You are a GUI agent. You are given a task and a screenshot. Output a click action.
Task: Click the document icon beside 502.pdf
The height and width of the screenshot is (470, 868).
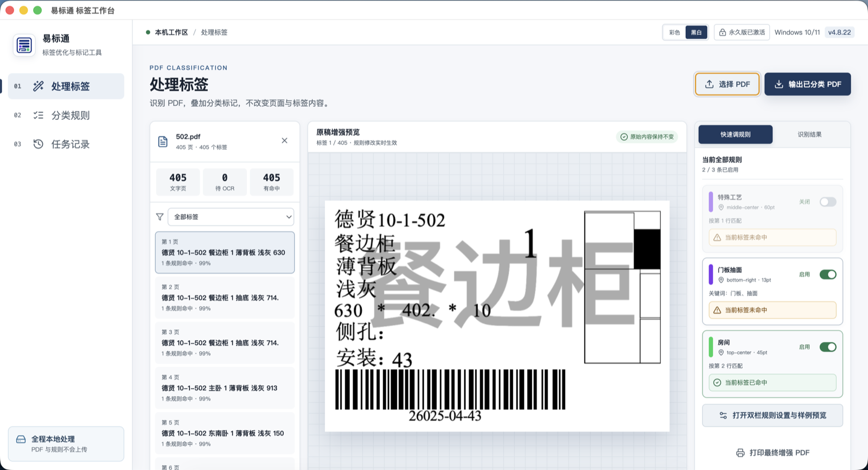[163, 142]
